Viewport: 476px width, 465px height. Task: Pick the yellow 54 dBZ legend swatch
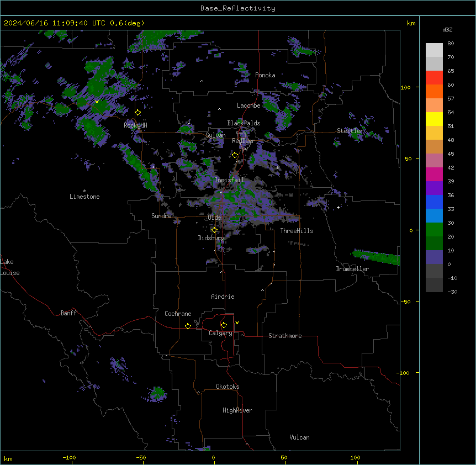pyautogui.click(x=434, y=119)
